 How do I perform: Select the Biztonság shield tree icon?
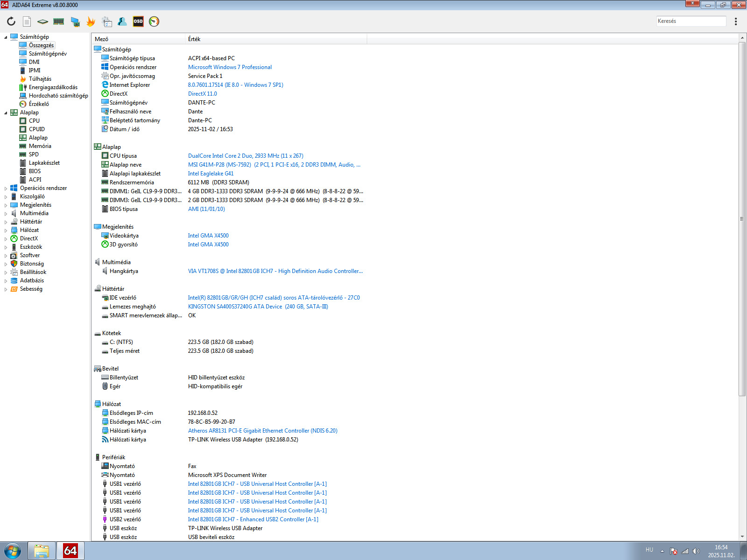click(14, 264)
